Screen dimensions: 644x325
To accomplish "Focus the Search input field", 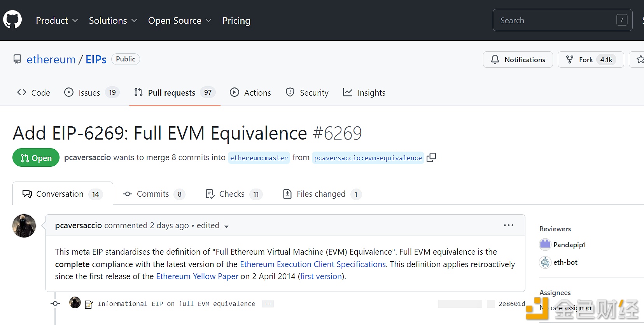I will pos(562,20).
